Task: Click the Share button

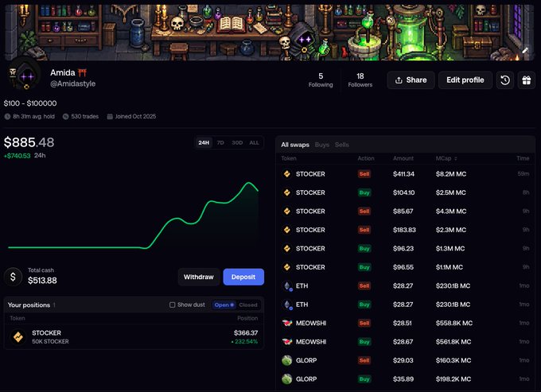Action: 411,80
